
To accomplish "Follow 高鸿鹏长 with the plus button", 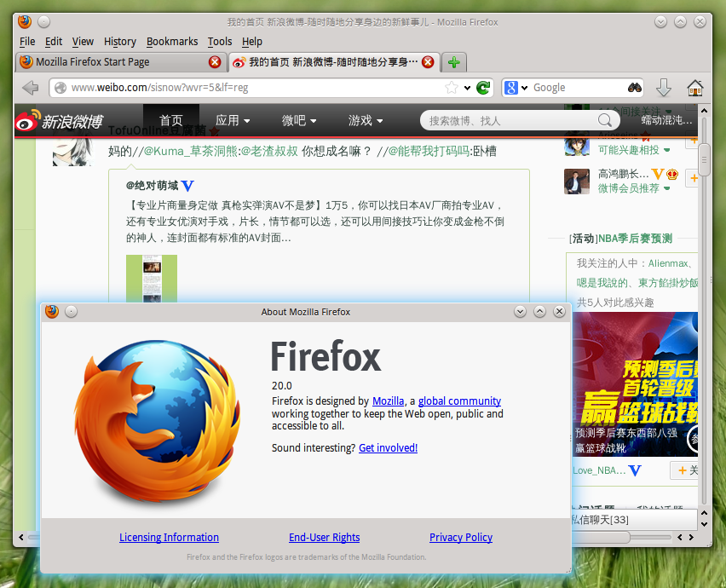I will point(693,178).
